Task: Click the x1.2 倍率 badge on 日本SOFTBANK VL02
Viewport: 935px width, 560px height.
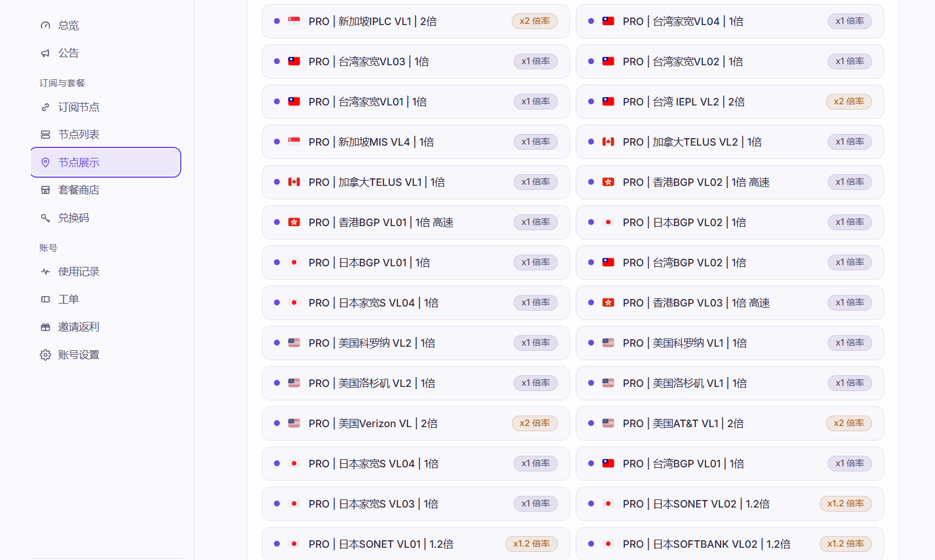Action: pos(846,544)
